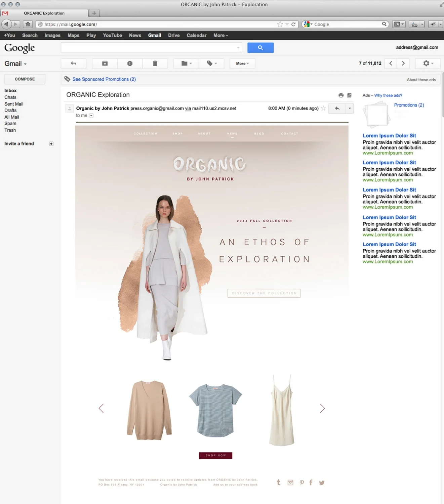
Task: Open the Tumblr icon in email footer
Action: (x=279, y=482)
